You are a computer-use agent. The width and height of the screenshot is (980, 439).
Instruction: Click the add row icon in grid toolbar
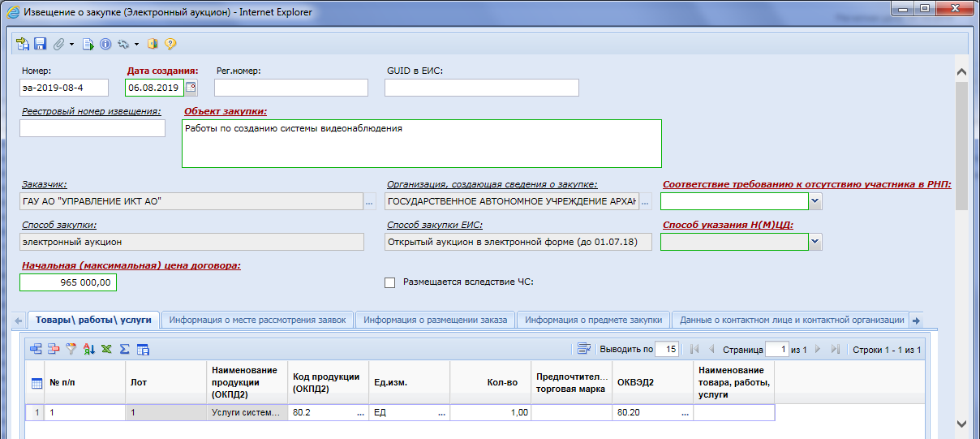[36, 350]
